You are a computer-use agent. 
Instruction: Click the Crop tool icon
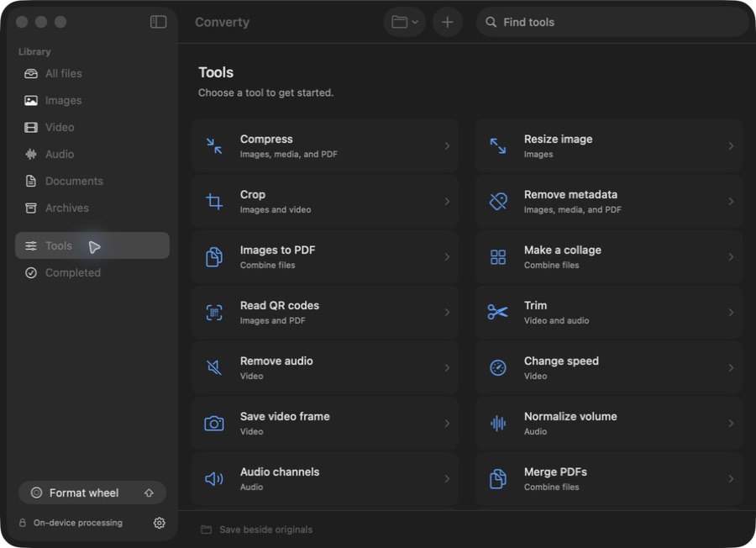point(214,202)
